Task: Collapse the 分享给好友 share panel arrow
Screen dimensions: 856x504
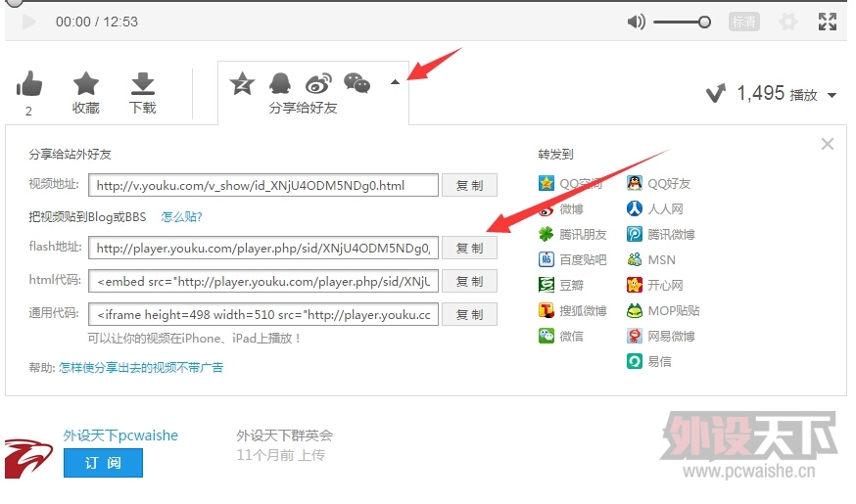Action: point(395,83)
